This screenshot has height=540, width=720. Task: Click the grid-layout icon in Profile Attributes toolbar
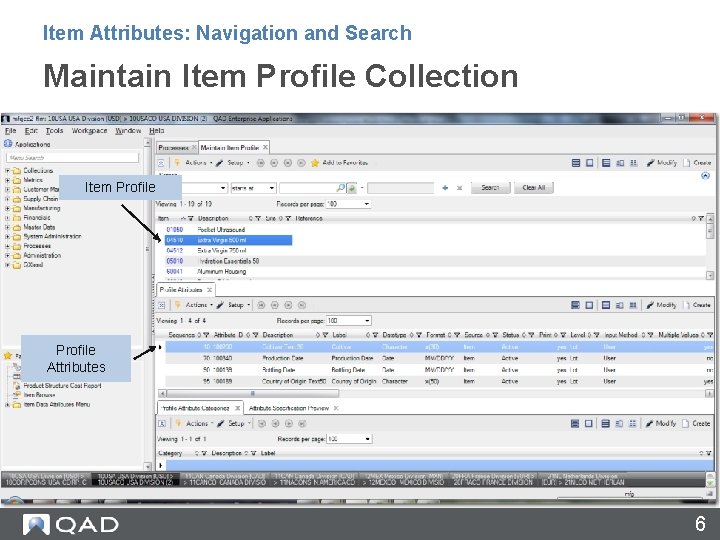[x=633, y=305]
